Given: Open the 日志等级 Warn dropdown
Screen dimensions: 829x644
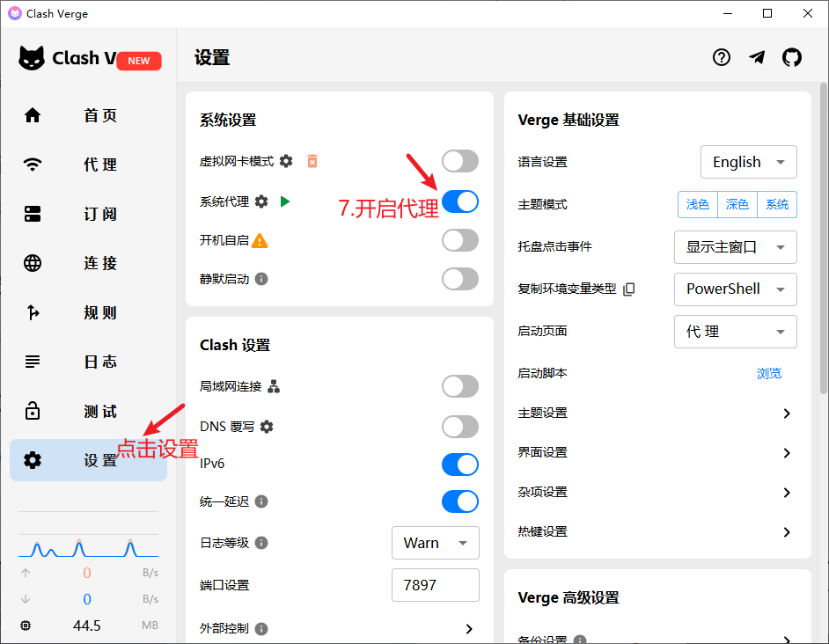Looking at the screenshot, I should click(435, 543).
